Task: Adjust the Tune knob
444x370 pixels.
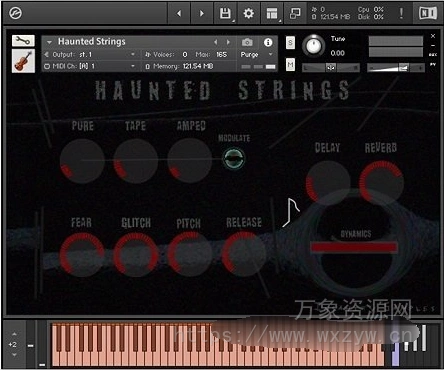Action: (x=313, y=46)
